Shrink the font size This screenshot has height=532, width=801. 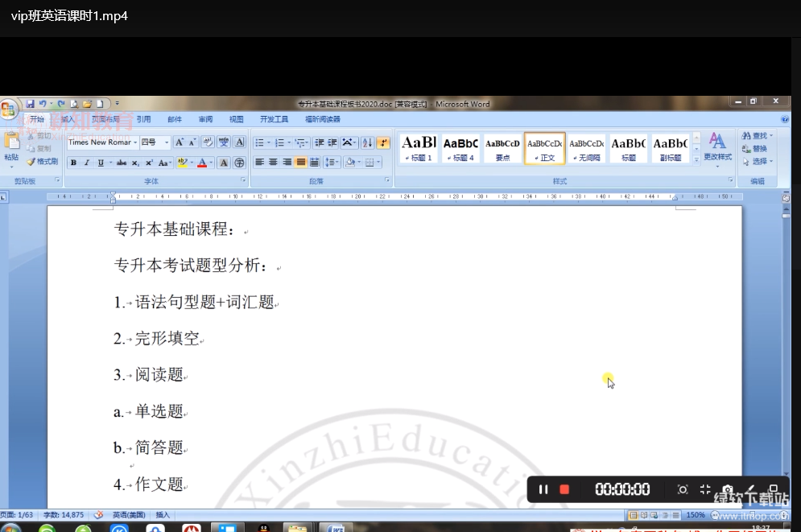click(192, 142)
